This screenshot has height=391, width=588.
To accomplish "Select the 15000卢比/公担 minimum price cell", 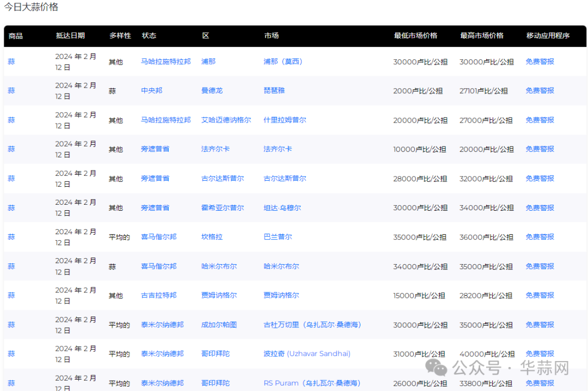I will (x=419, y=296).
